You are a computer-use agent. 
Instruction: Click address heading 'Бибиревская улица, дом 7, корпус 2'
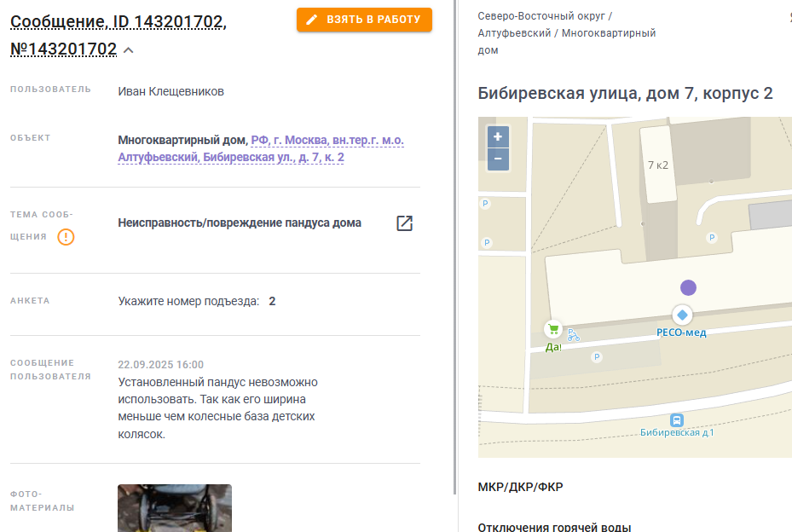[625, 94]
